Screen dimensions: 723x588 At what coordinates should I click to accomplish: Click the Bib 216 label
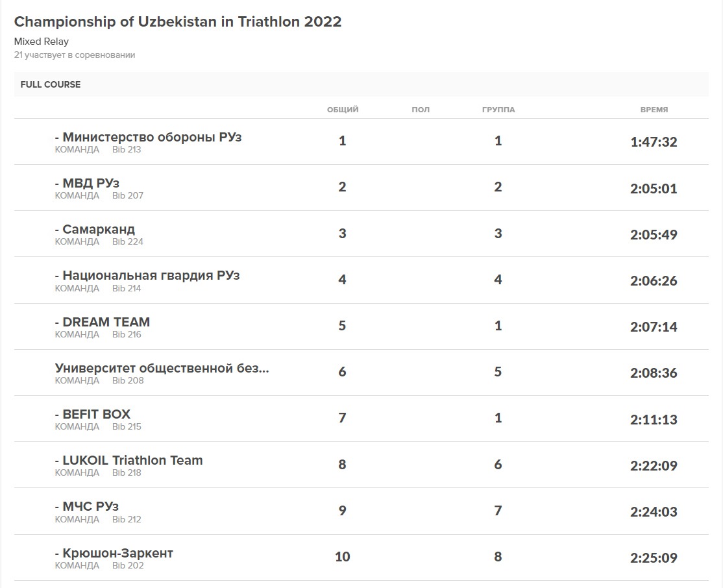point(127,335)
